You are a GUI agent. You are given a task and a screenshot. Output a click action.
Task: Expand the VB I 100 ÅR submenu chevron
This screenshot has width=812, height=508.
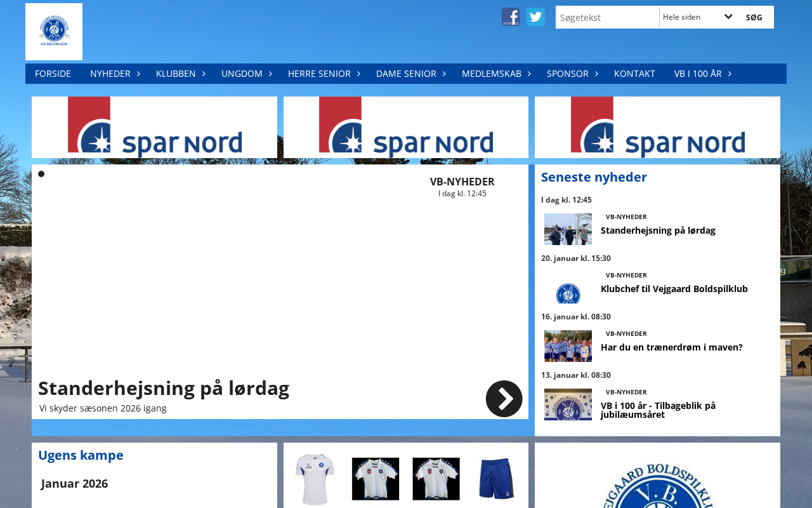(730, 74)
